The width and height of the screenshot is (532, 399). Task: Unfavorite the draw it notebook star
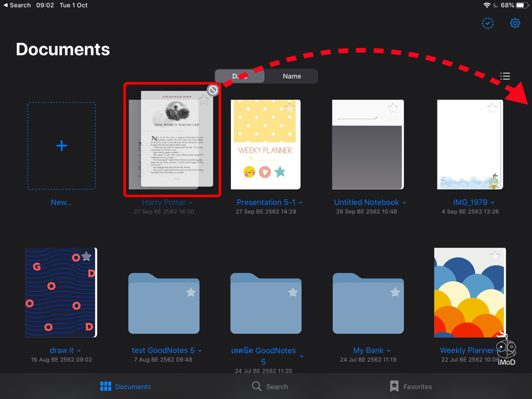point(86,257)
